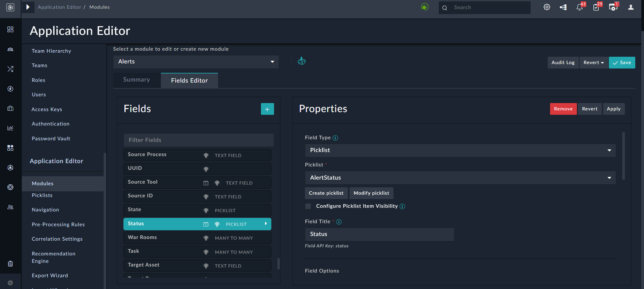Click the @ icon at bottom of left rail
This screenshot has width=644, height=289.
pos(10,283)
